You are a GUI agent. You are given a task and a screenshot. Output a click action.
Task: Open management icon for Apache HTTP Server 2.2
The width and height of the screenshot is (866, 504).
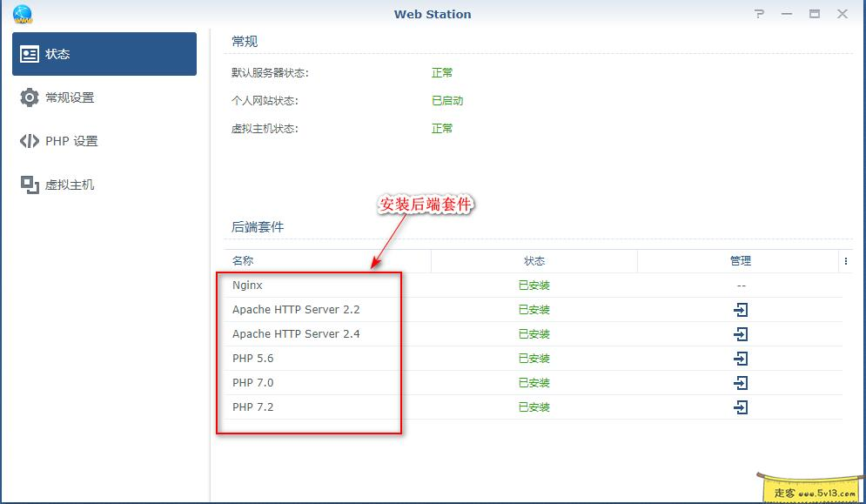click(741, 310)
